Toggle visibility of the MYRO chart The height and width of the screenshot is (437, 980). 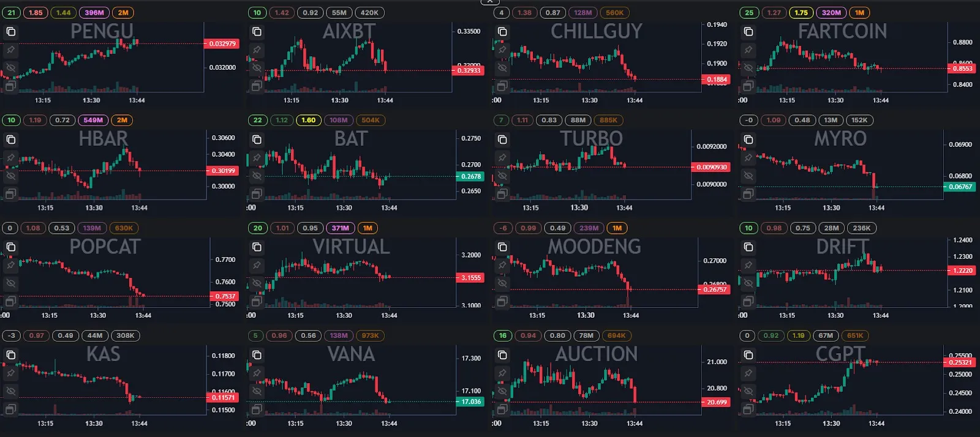tap(748, 176)
